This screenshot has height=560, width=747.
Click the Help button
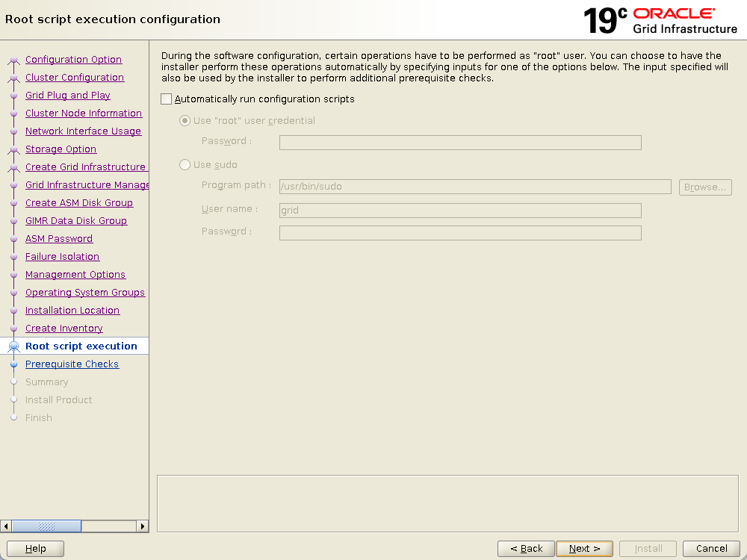pyautogui.click(x=35, y=549)
